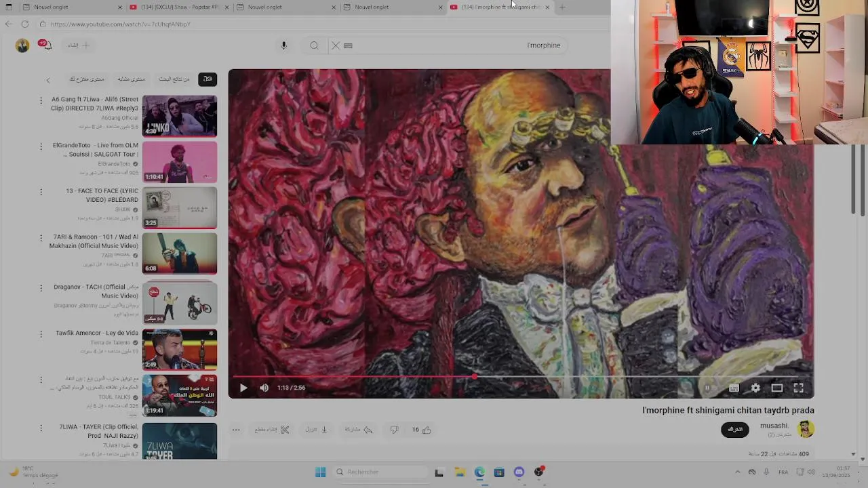Open File Explorer from the taskbar
Image resolution: width=868 pixels, height=488 pixels.
[459, 472]
